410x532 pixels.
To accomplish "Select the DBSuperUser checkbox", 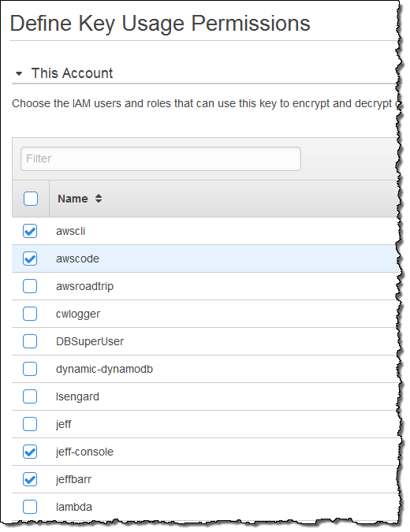I will click(x=30, y=341).
